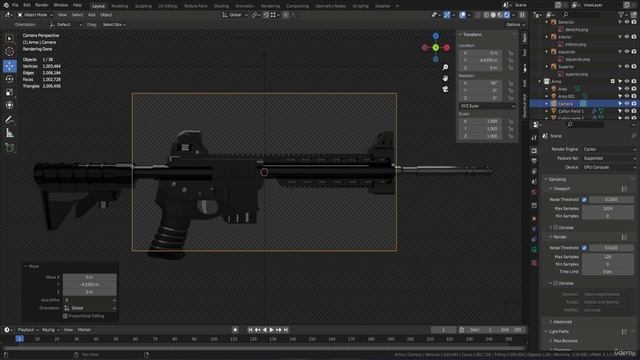The width and height of the screenshot is (640, 360).
Task: Click the green Y axis gizmo ball
Action: 436,48
